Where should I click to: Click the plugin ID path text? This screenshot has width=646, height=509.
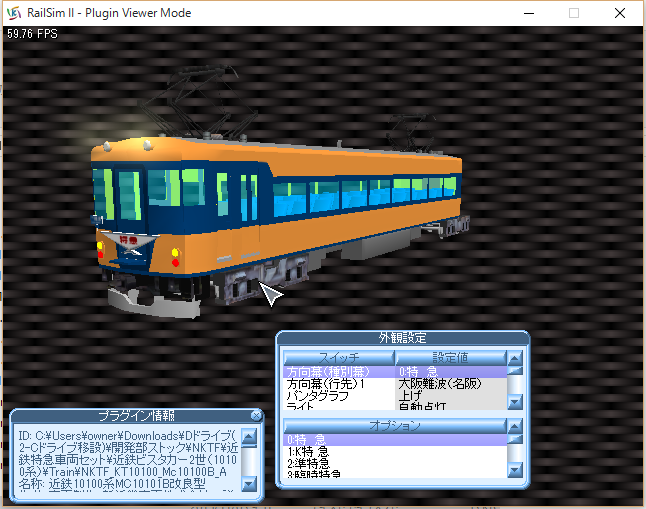coord(128,454)
